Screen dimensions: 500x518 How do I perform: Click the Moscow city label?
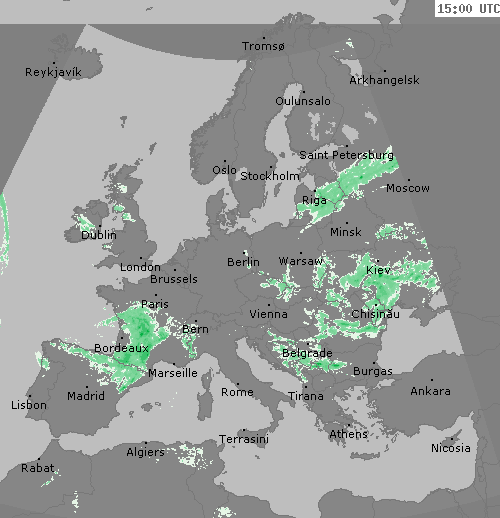tap(408, 188)
